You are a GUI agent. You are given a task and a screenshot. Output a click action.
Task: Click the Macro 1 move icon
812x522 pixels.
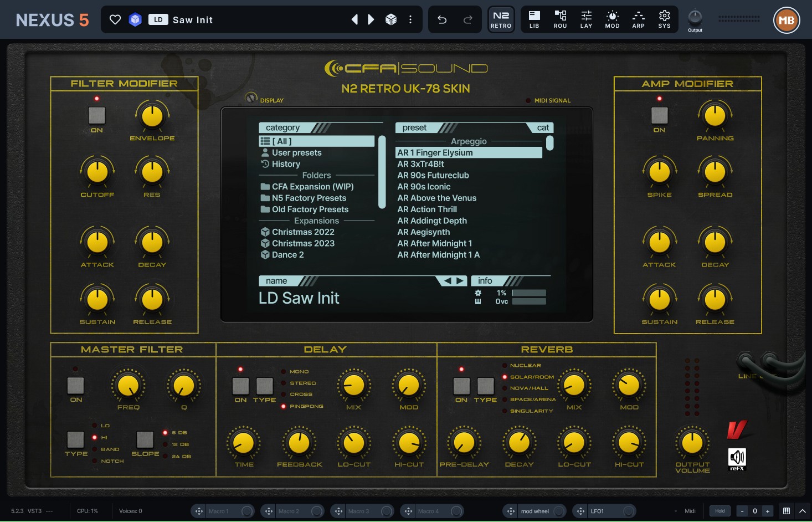click(x=199, y=511)
